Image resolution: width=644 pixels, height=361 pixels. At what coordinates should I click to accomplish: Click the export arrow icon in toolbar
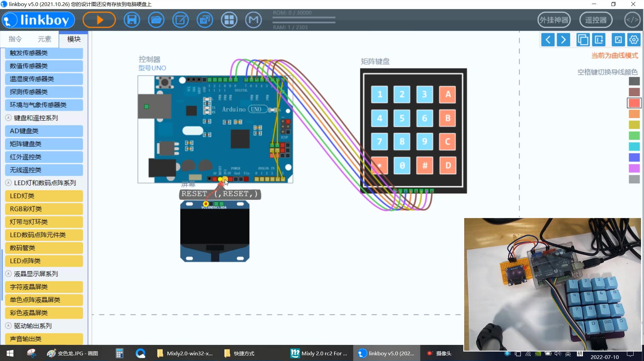point(205,20)
